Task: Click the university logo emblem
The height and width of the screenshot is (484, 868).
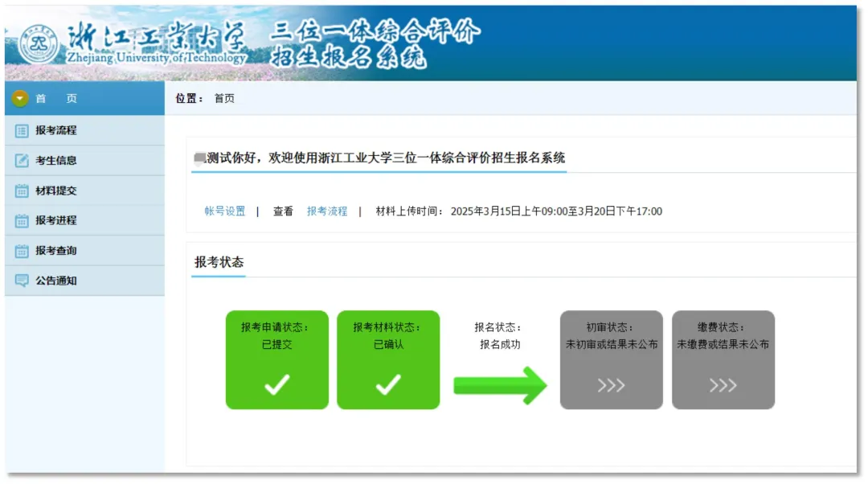Action: pos(39,44)
